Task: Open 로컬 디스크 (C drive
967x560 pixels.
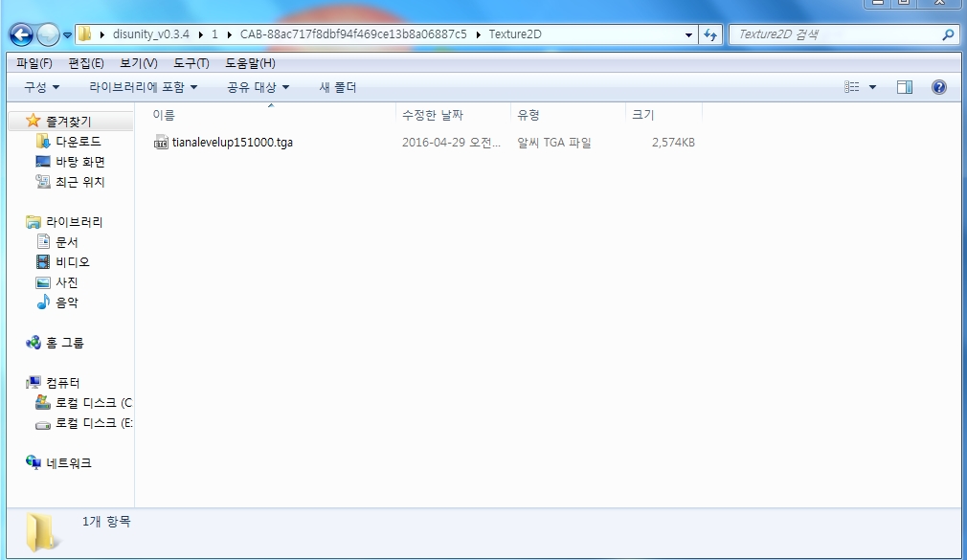Action: click(x=94, y=403)
